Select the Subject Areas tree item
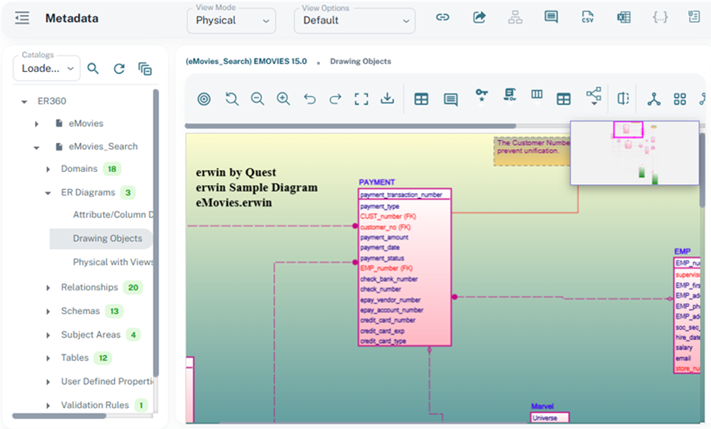This screenshot has width=711, height=429. (91, 335)
